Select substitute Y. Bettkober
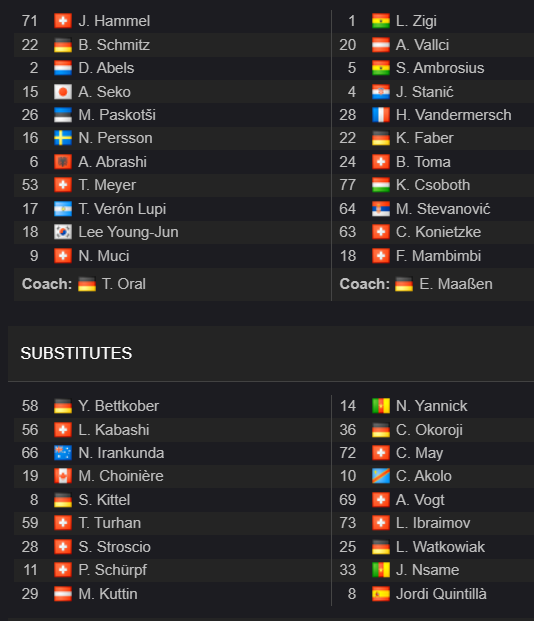534x621 pixels. pyautogui.click(x=118, y=406)
